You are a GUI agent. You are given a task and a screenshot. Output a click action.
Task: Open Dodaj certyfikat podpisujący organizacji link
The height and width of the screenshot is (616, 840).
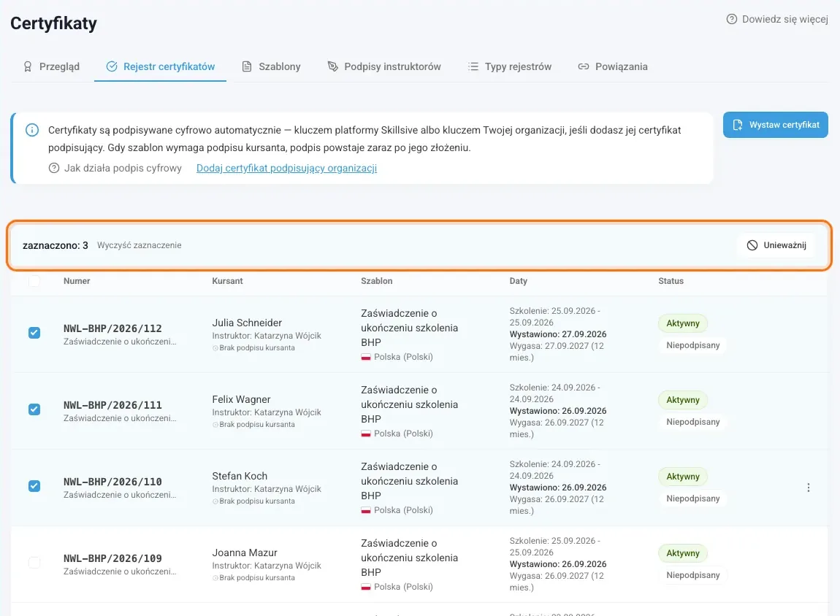pos(286,168)
